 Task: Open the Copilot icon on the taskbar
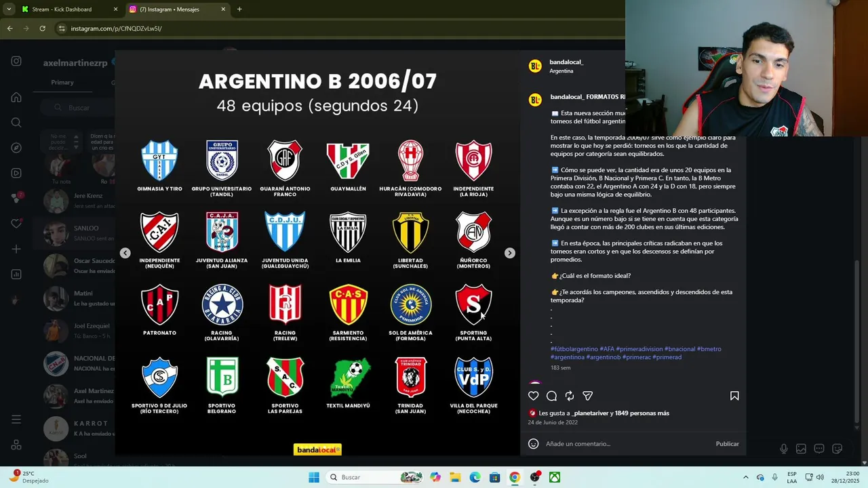coord(435,477)
